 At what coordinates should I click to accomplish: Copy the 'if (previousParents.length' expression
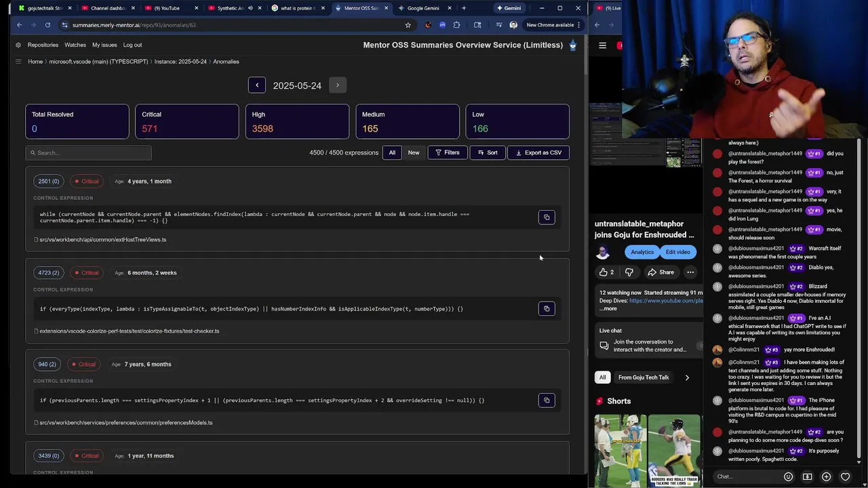(547, 401)
